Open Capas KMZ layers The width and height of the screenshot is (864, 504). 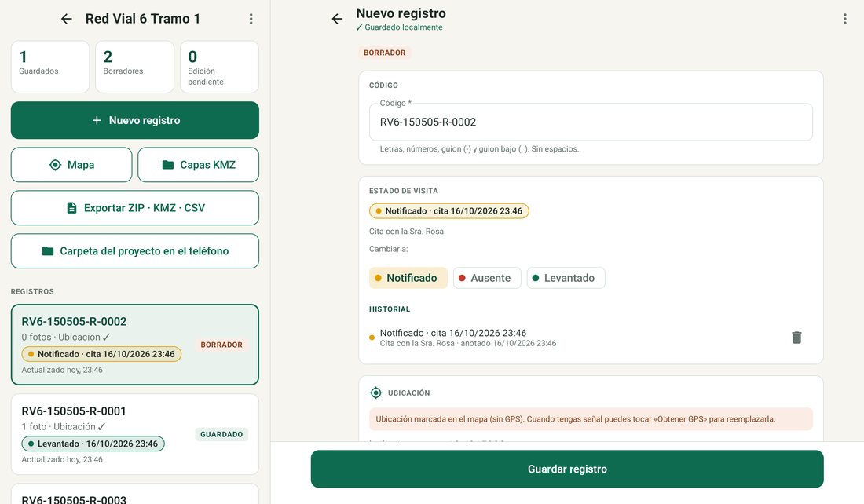click(x=199, y=165)
